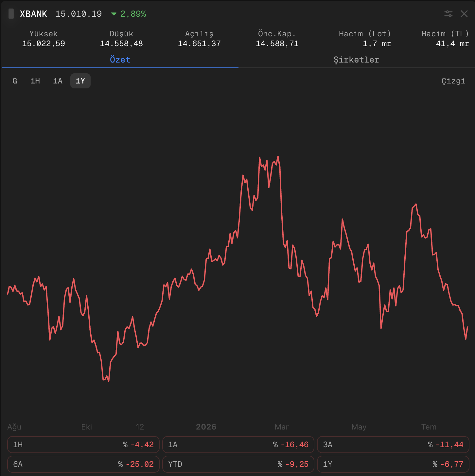475x476 pixels.
Task: Select the 1Y yearly range
Action: click(x=80, y=81)
